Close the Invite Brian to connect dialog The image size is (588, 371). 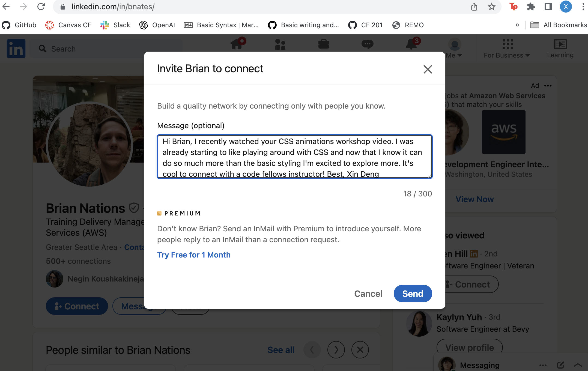(x=428, y=69)
